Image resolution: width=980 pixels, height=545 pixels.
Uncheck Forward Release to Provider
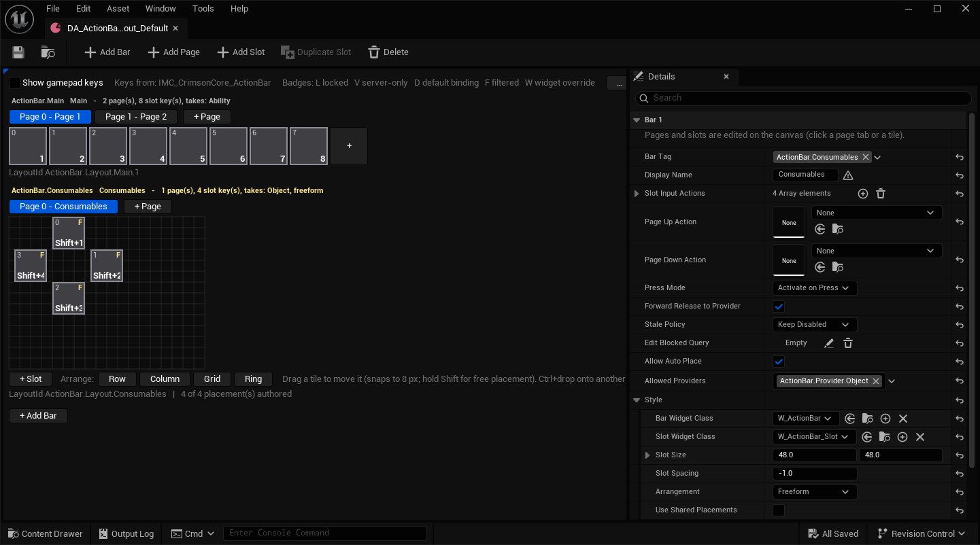click(779, 306)
